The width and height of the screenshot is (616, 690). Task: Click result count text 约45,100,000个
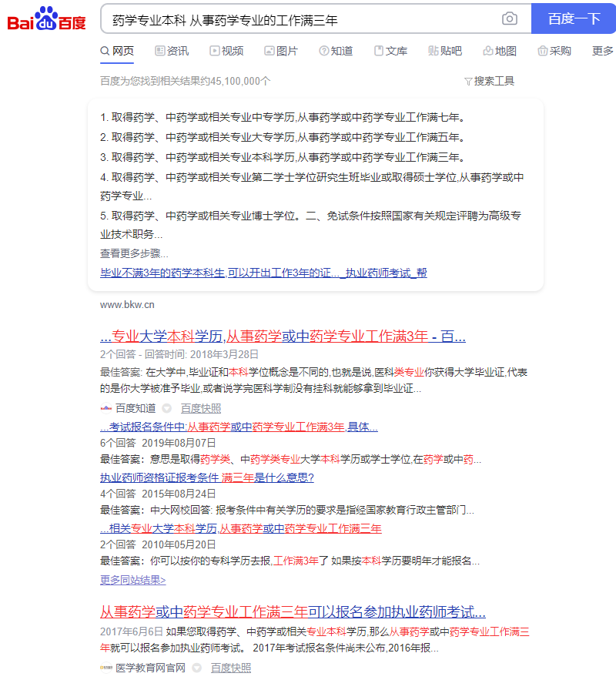(x=235, y=81)
